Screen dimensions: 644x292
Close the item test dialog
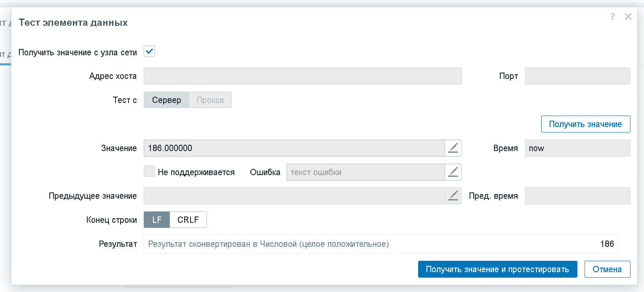click(x=628, y=17)
